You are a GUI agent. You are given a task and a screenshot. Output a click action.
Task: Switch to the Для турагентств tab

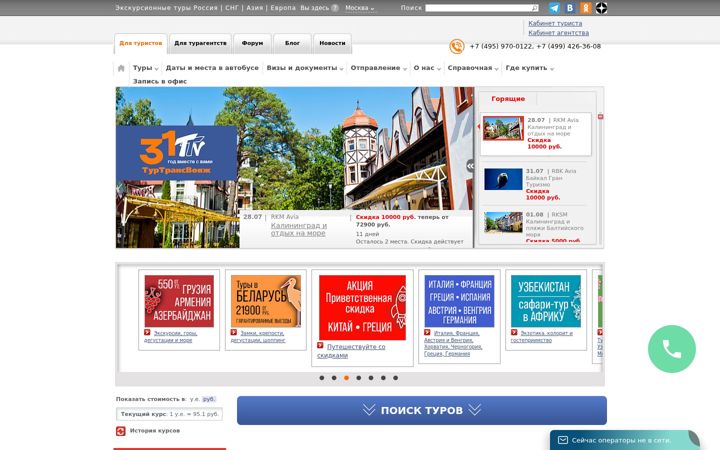200,43
